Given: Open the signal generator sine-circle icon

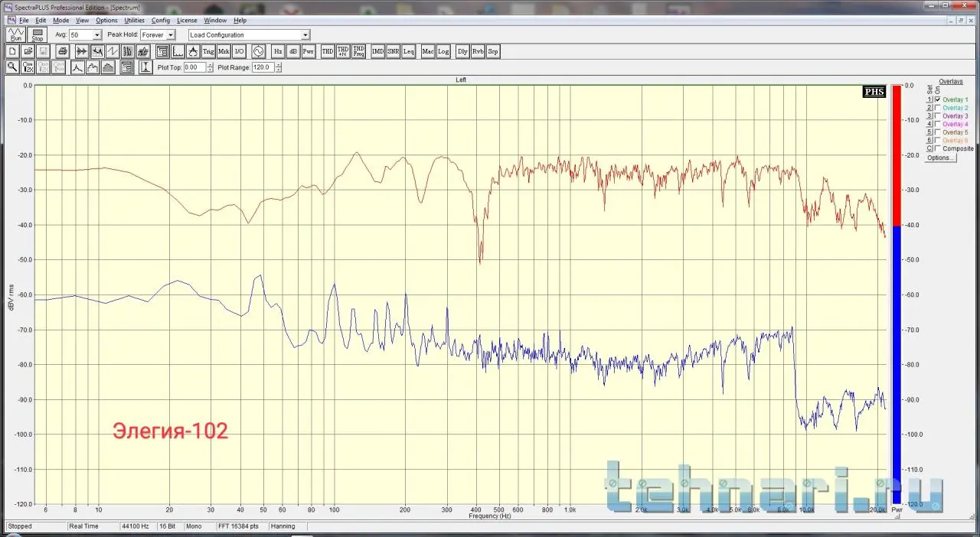Looking at the screenshot, I should 258,51.
